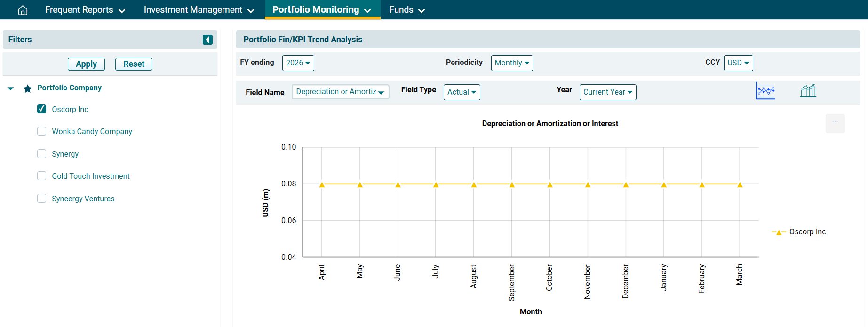Switch to line chart view icon
This screenshot has width=868, height=327.
coord(765,91)
